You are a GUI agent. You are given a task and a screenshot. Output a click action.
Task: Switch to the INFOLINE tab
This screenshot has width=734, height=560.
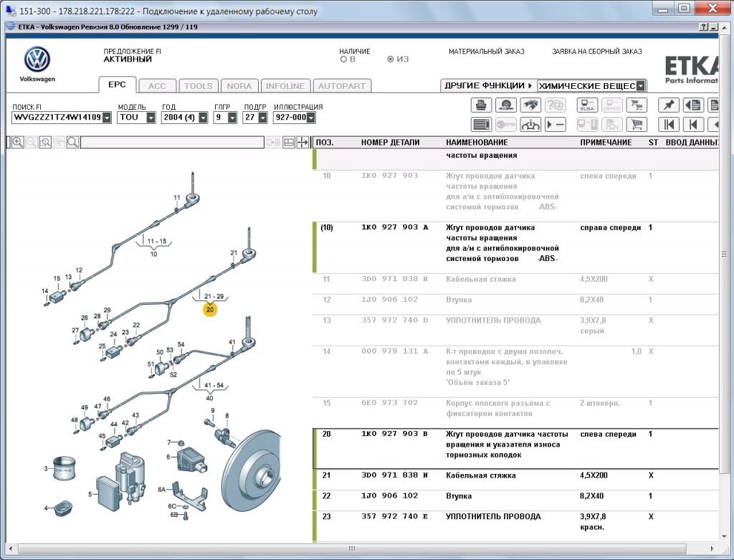285,86
